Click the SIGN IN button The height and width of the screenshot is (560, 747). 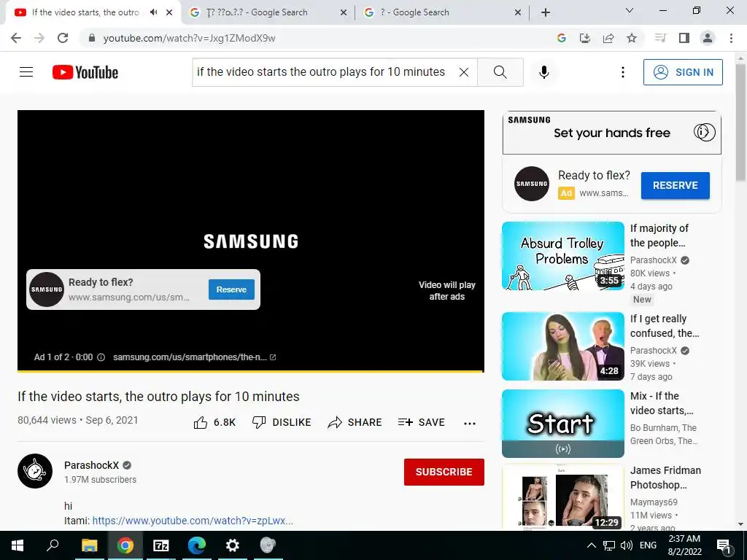click(x=683, y=72)
